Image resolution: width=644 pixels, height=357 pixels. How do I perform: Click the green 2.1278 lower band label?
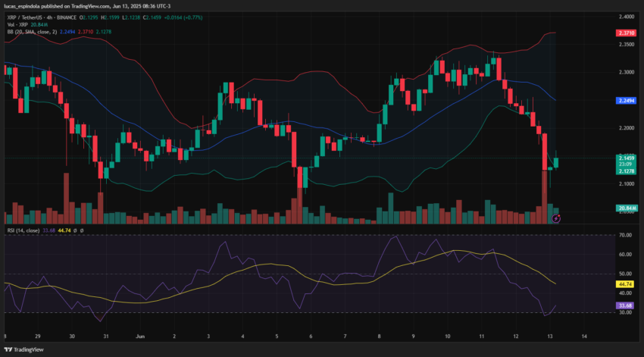coord(626,171)
